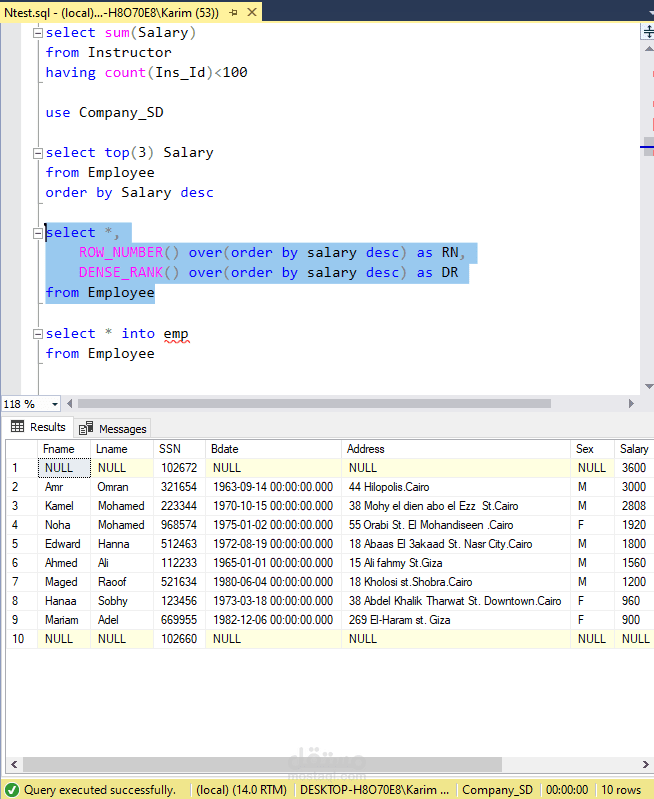The width and height of the screenshot is (654, 799).
Task: Click the editor horizontal scroll left arrow
Action: click(70, 404)
